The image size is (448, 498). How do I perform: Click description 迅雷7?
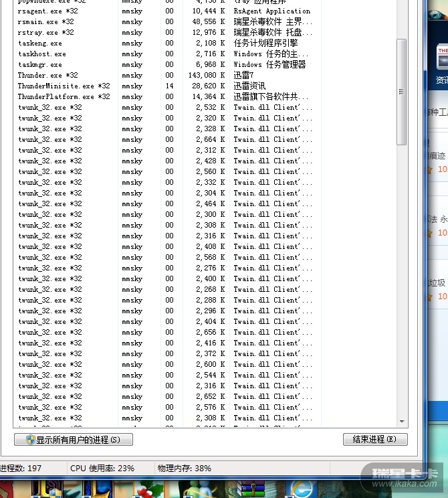pyautogui.click(x=243, y=75)
